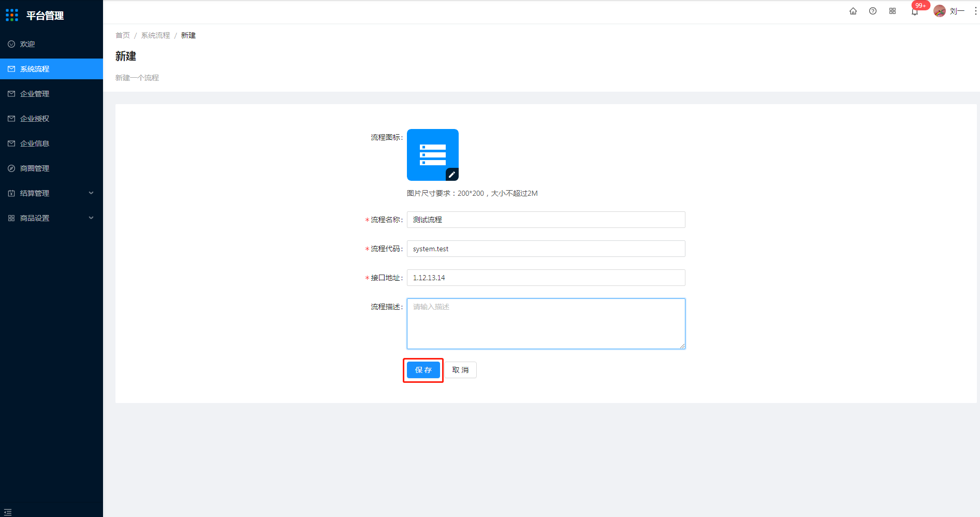Open the vertical more options menu
The height and width of the screenshot is (517, 980).
(x=975, y=11)
